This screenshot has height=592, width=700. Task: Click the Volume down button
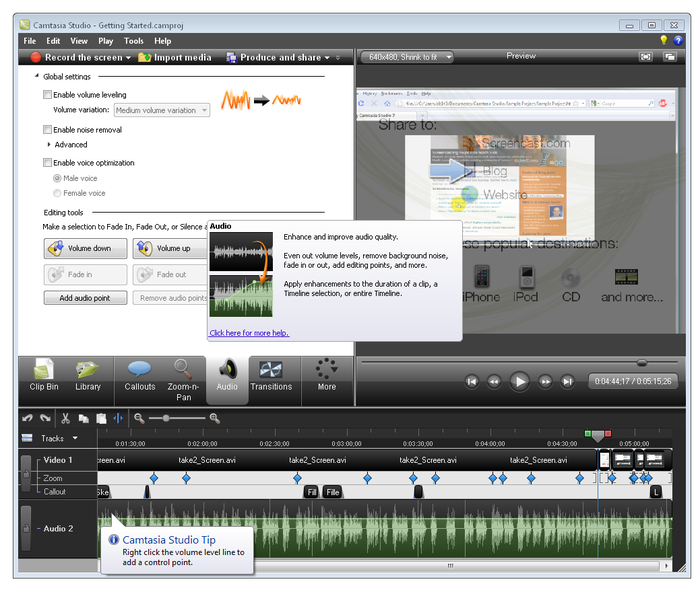pyautogui.click(x=85, y=248)
